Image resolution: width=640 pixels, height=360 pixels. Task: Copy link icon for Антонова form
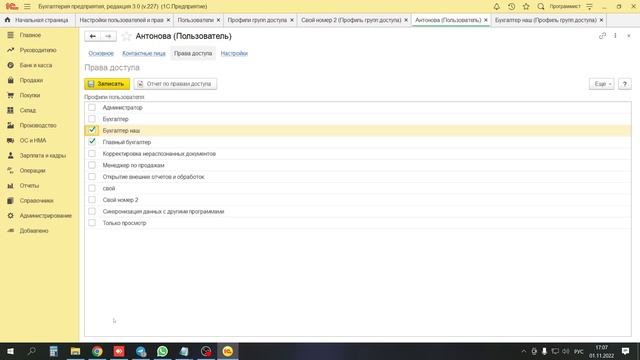click(x=602, y=36)
